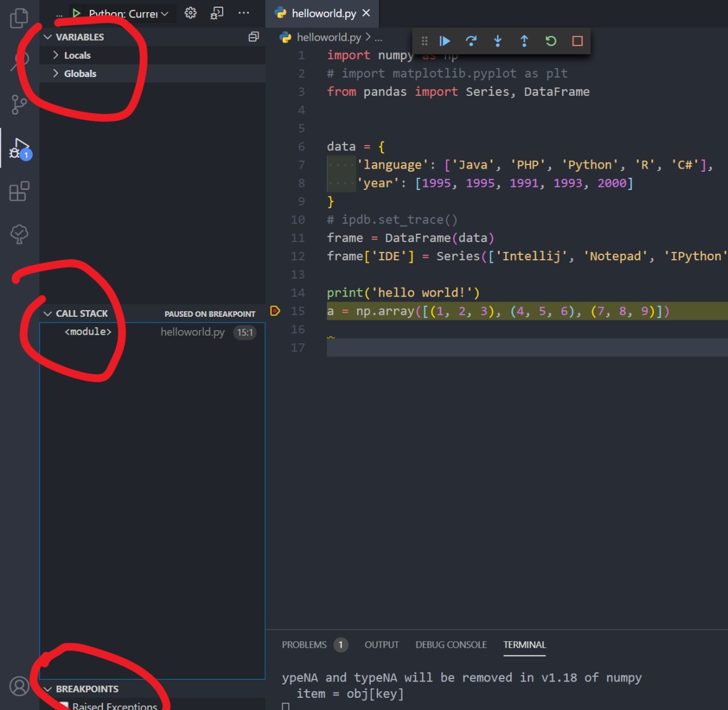This screenshot has height=710, width=728.
Task: Start debugging with the green play button
Action: click(x=76, y=13)
